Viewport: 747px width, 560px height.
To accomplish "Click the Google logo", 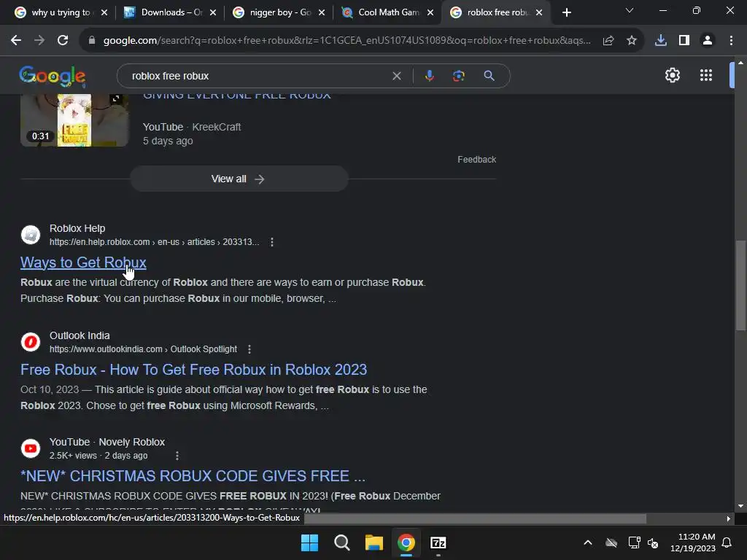I will [53, 76].
